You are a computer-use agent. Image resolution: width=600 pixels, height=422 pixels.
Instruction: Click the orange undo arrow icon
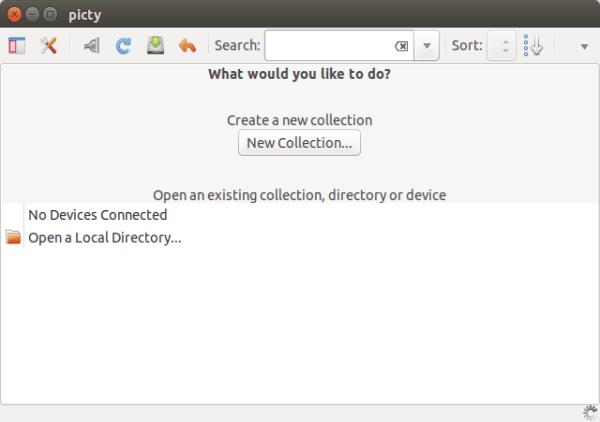point(187,46)
